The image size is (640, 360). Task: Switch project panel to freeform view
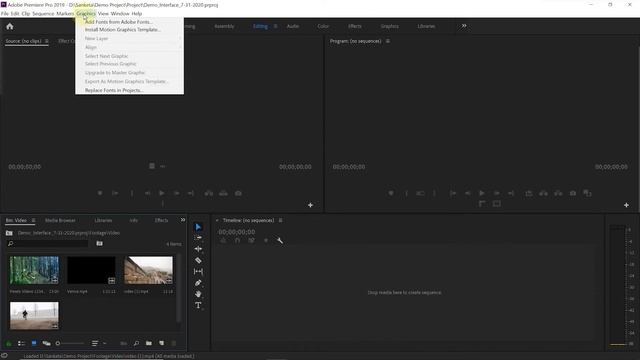(x=47, y=343)
